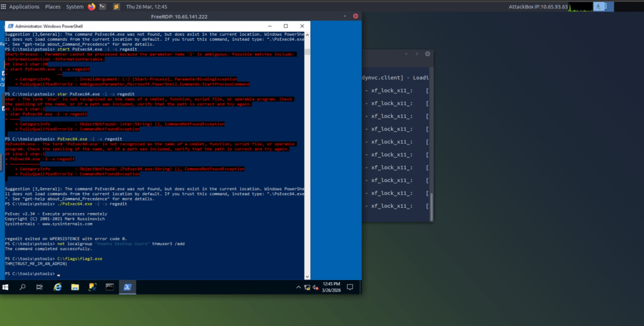Screen dimensions: 644x326
Task: Open the system monitor graph applet
Action: click(x=580, y=6)
